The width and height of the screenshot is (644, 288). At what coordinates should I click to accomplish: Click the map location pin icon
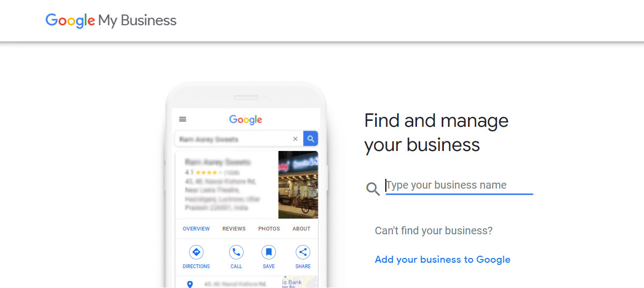pos(189,284)
